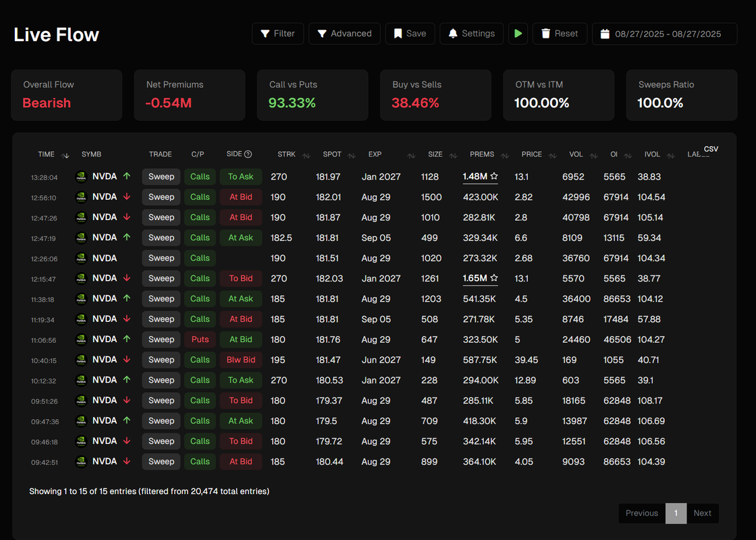Click the Sep 05 expiry in the 11:19:34 row
This screenshot has width=756, height=540.
[x=376, y=319]
